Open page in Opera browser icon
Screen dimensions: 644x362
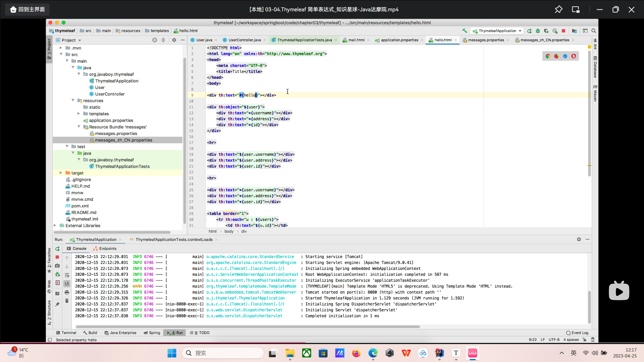click(x=574, y=56)
